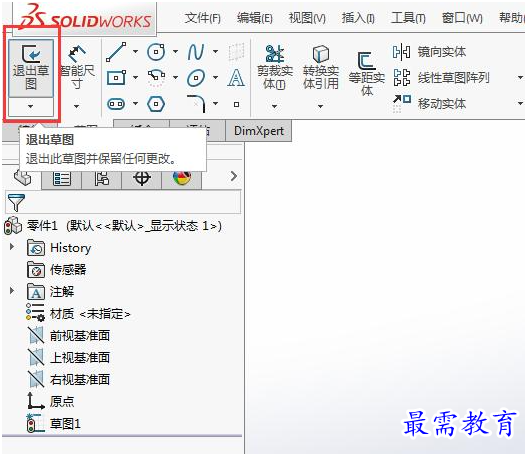This screenshot has width=525, height=455.
Task: Open the 视图(V) View menu
Action: (307, 18)
